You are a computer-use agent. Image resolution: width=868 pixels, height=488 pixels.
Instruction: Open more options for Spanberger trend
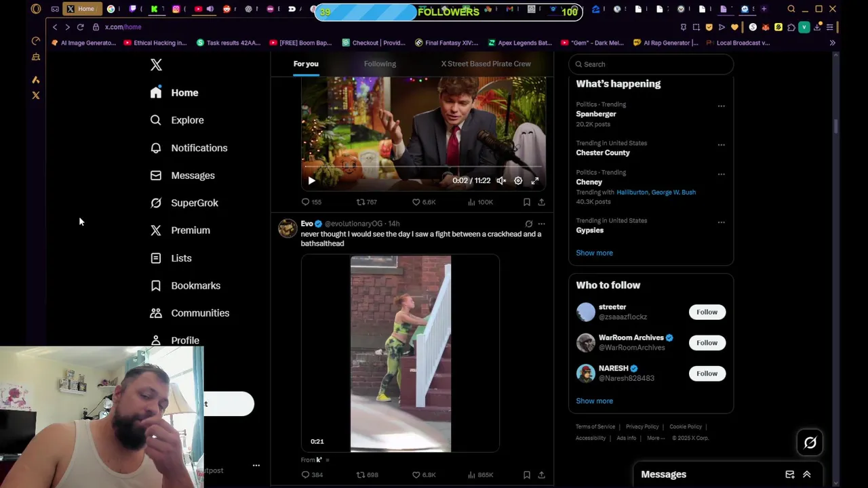click(x=721, y=106)
